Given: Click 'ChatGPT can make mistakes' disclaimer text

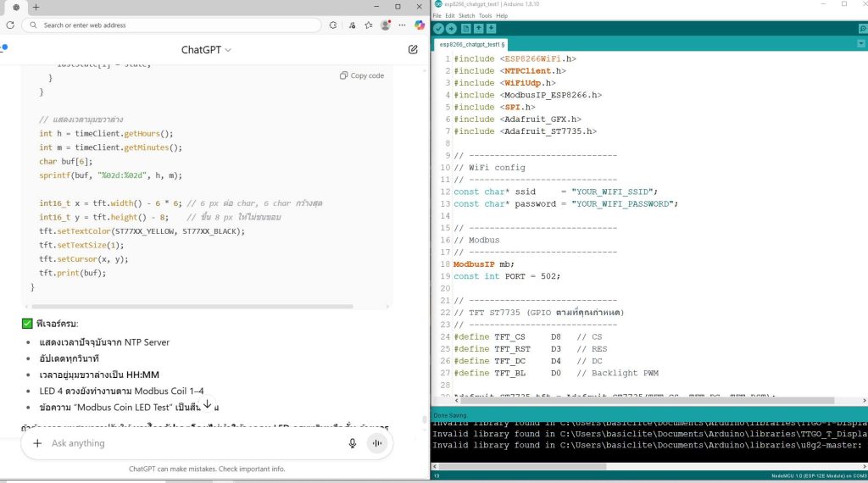Looking at the screenshot, I should [x=207, y=469].
